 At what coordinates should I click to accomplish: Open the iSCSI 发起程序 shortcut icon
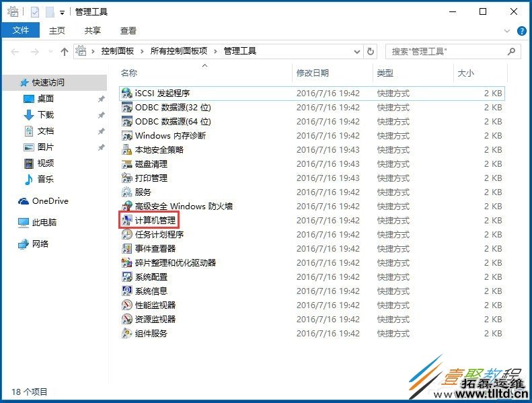[127, 93]
